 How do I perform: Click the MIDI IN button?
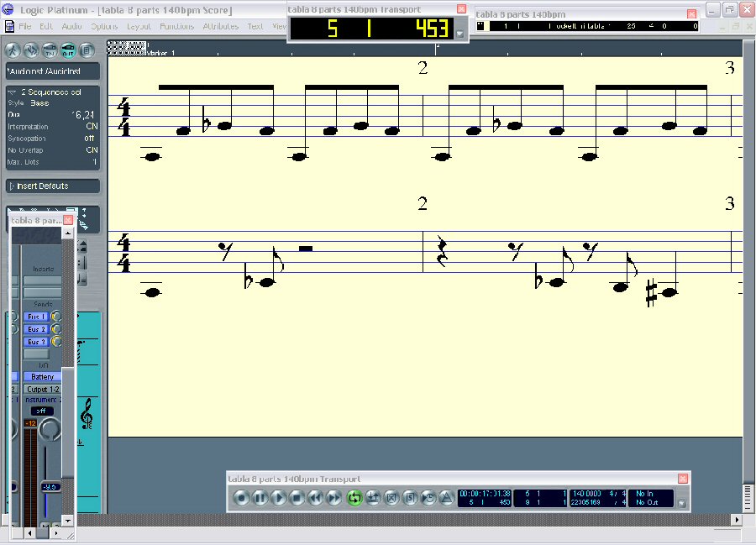coord(50,49)
